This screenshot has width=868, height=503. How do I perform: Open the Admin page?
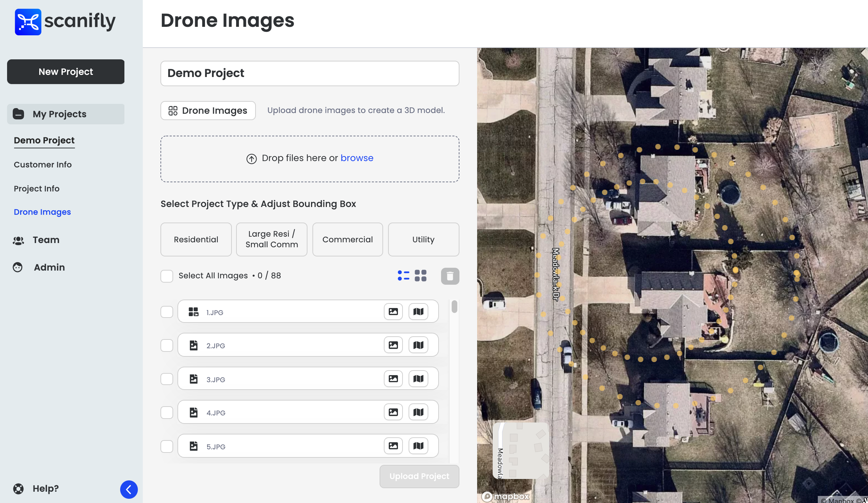[x=49, y=267]
